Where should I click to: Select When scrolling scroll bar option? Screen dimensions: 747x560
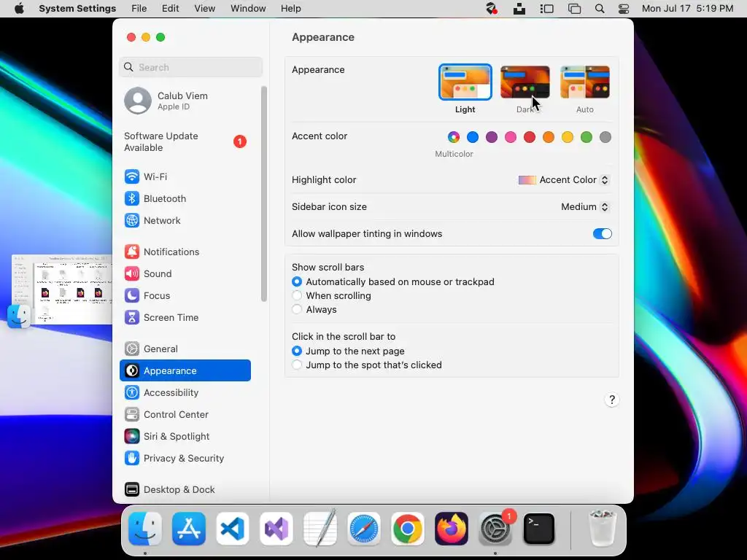click(297, 296)
